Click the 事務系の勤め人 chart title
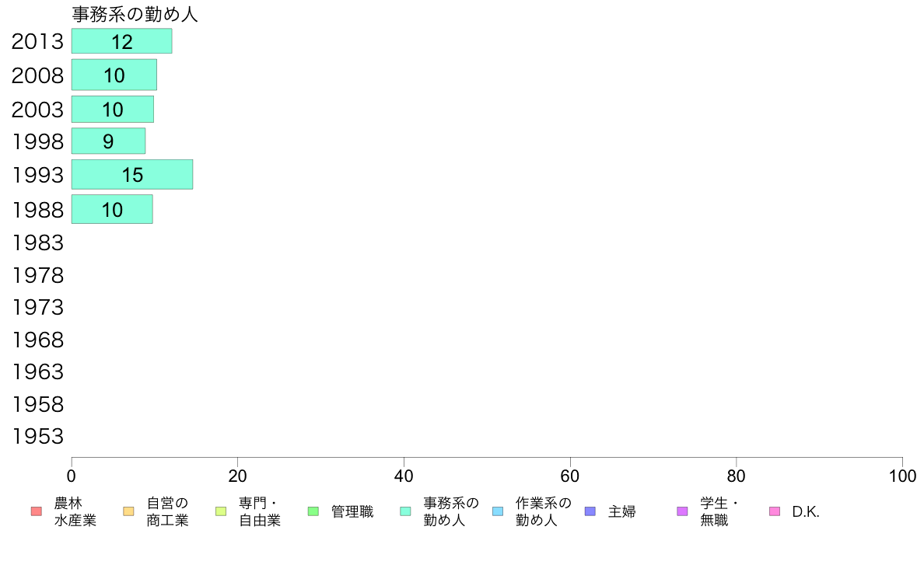The image size is (924, 572). (x=135, y=14)
